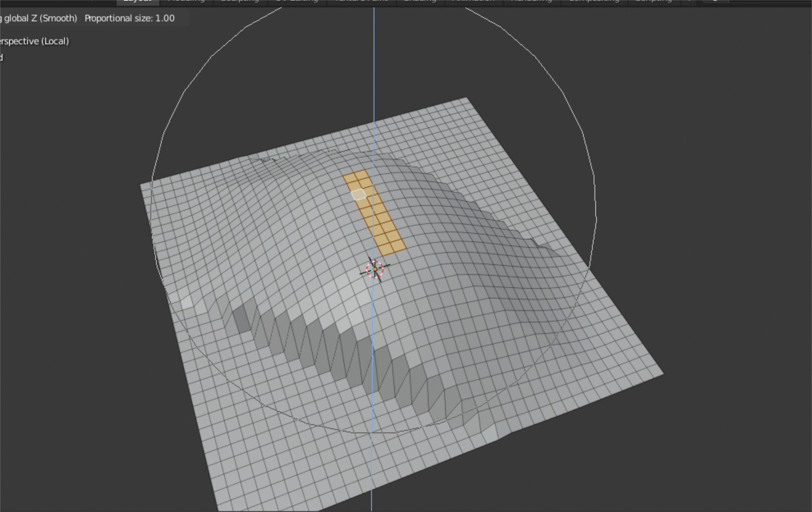Viewport: 812px width, 512px height.
Task: Select the white-outlined active face
Action: (359, 195)
